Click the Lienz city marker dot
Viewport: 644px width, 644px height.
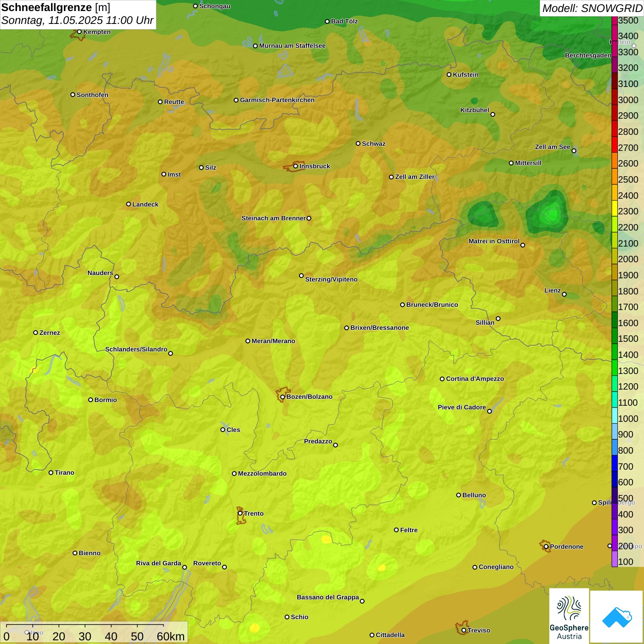564,294
